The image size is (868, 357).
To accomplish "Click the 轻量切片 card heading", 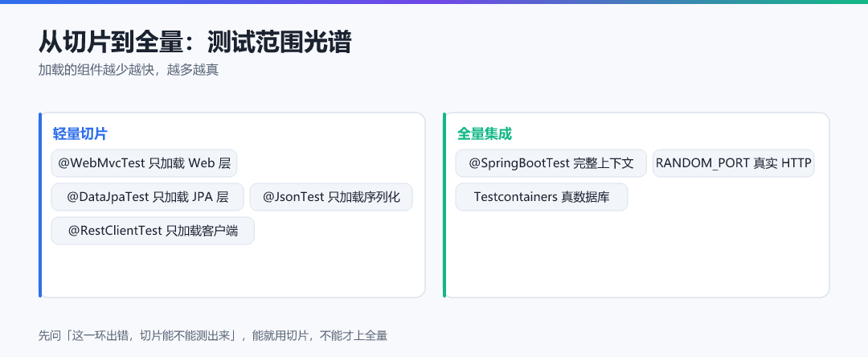I will (80, 134).
